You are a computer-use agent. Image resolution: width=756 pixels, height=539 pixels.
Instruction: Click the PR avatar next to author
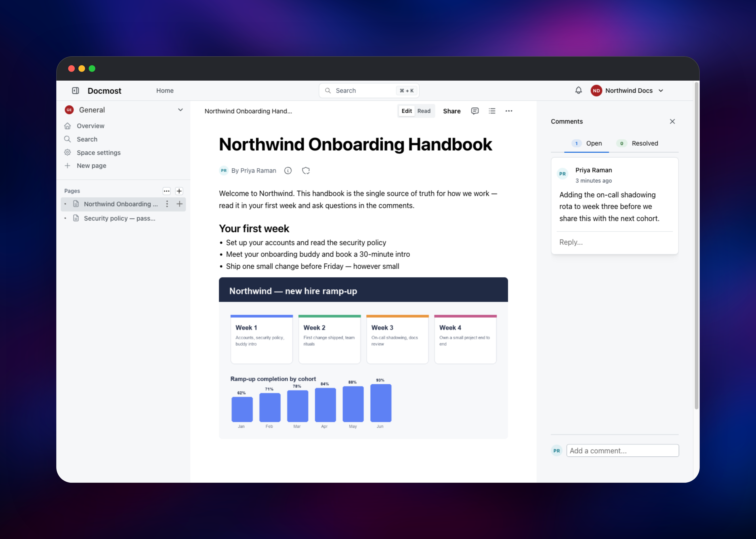224,171
